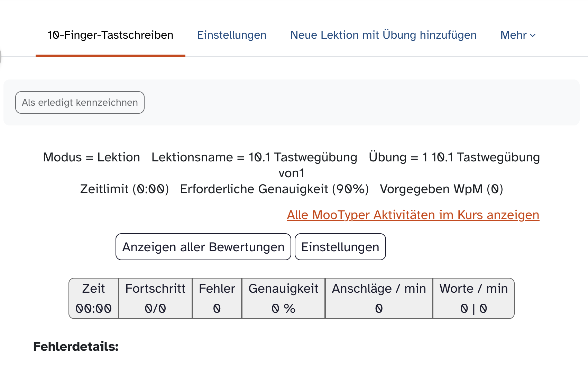Click the Anzeigen aller Bewertungen button
The width and height of the screenshot is (588, 367).
(x=203, y=247)
